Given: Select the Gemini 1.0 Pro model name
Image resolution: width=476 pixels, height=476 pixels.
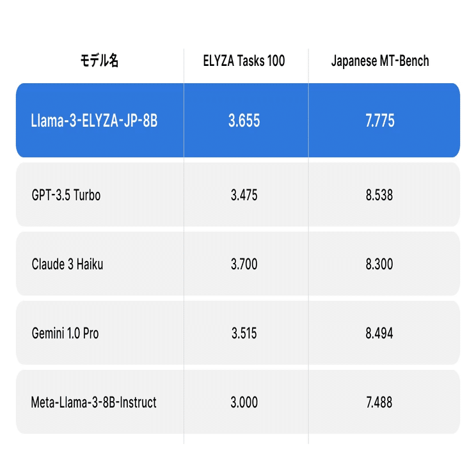Looking at the screenshot, I should point(65,333).
